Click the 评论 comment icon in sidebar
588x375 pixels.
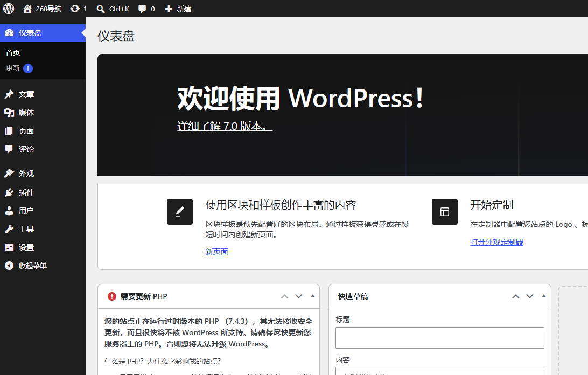[x=9, y=149]
